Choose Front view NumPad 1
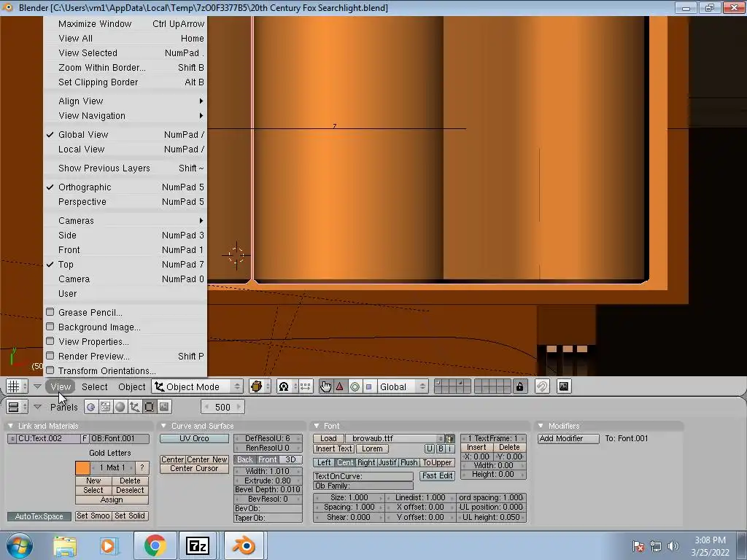This screenshot has width=747, height=560. pos(125,250)
